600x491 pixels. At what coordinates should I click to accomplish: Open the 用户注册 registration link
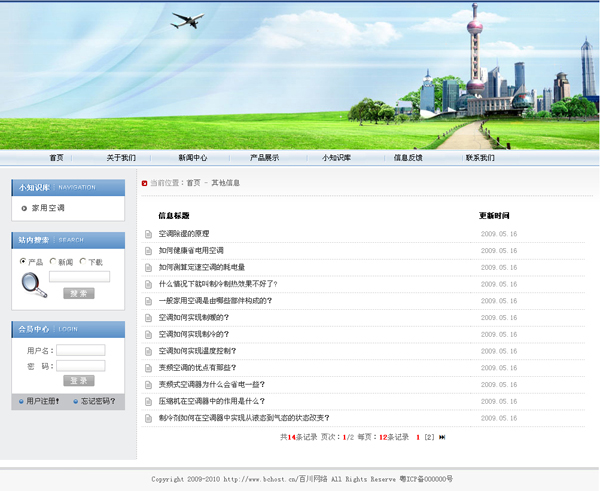[42, 401]
